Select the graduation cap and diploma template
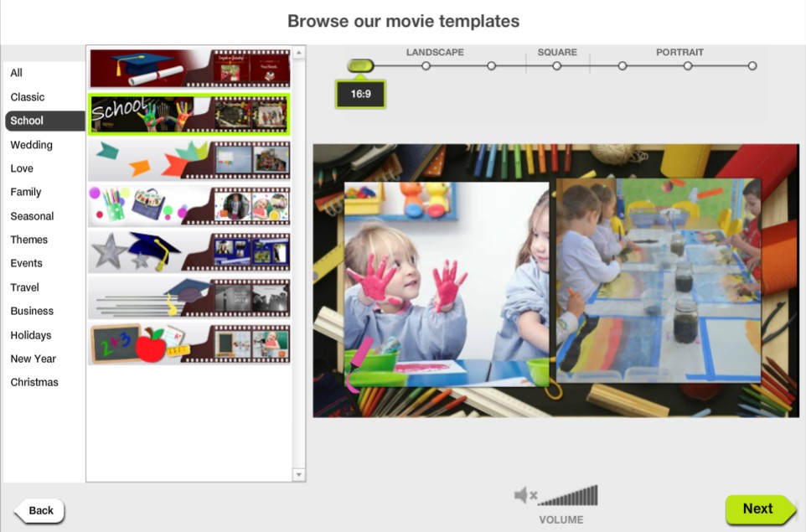The image size is (806, 532). pos(189,68)
